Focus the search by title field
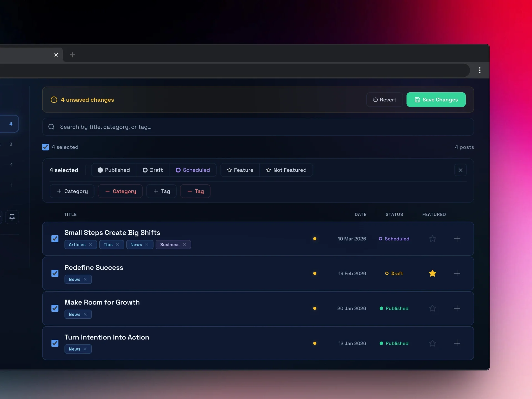Image resolution: width=532 pixels, height=399 pixels. click(258, 127)
